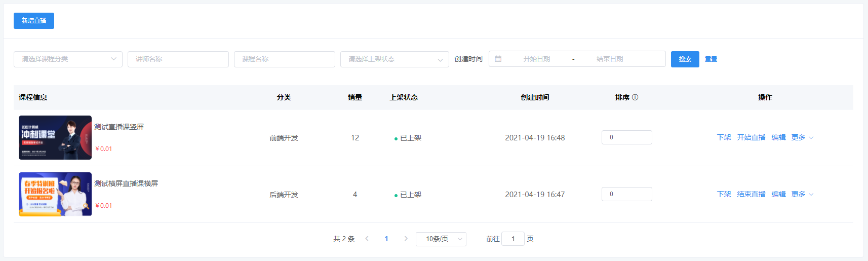Image resolution: width=868 pixels, height=261 pixels.
Task: Click 下架 for the 前端开发 course
Action: (x=724, y=137)
